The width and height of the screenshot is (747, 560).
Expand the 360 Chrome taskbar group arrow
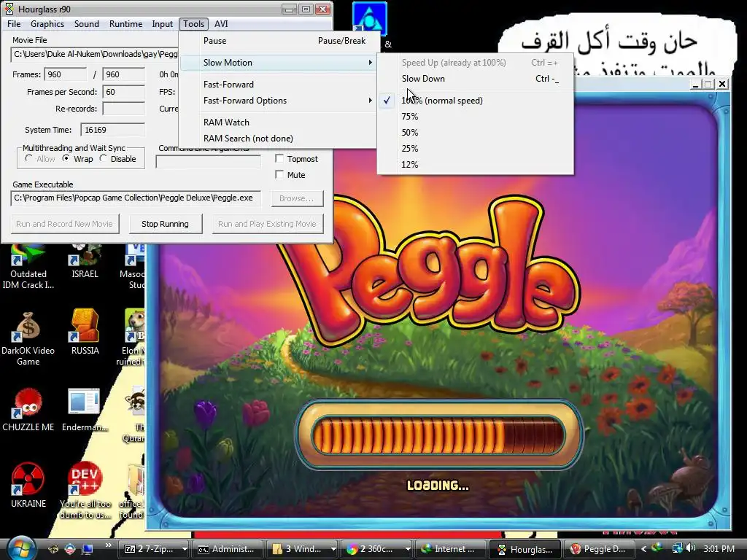[408, 549]
